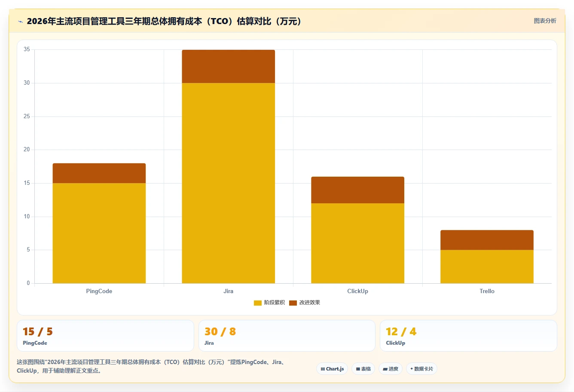Click the PingCode x-axis label
The height and width of the screenshot is (392, 574).
[x=99, y=291]
